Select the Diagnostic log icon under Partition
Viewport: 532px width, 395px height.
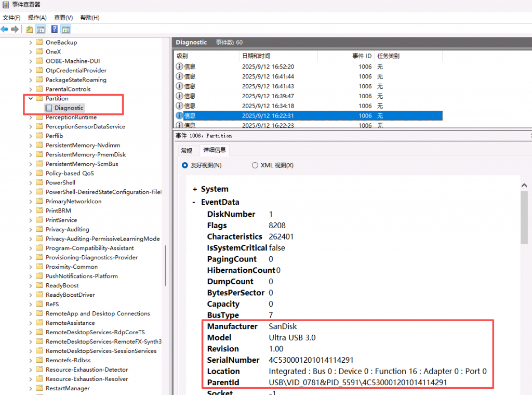pos(49,108)
